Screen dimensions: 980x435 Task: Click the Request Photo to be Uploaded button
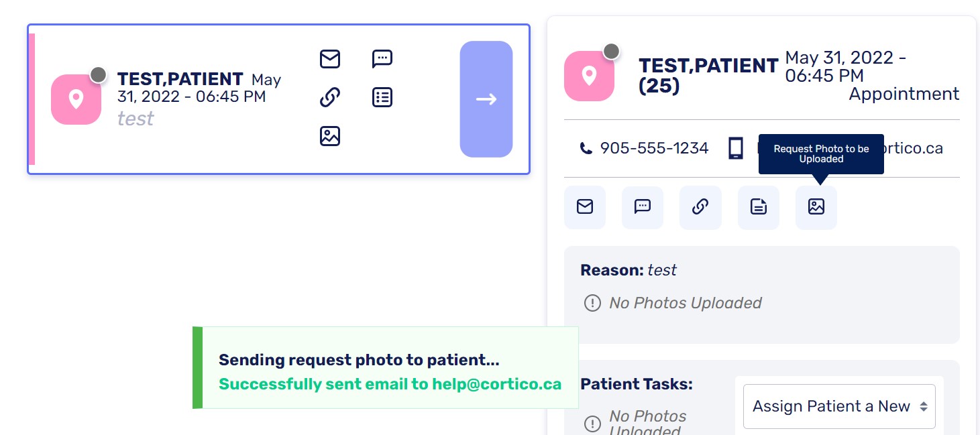coord(816,207)
